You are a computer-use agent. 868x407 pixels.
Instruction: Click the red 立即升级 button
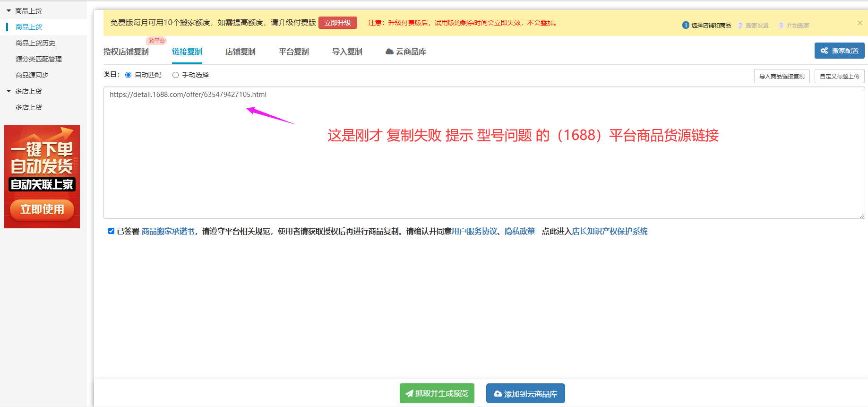click(x=337, y=23)
